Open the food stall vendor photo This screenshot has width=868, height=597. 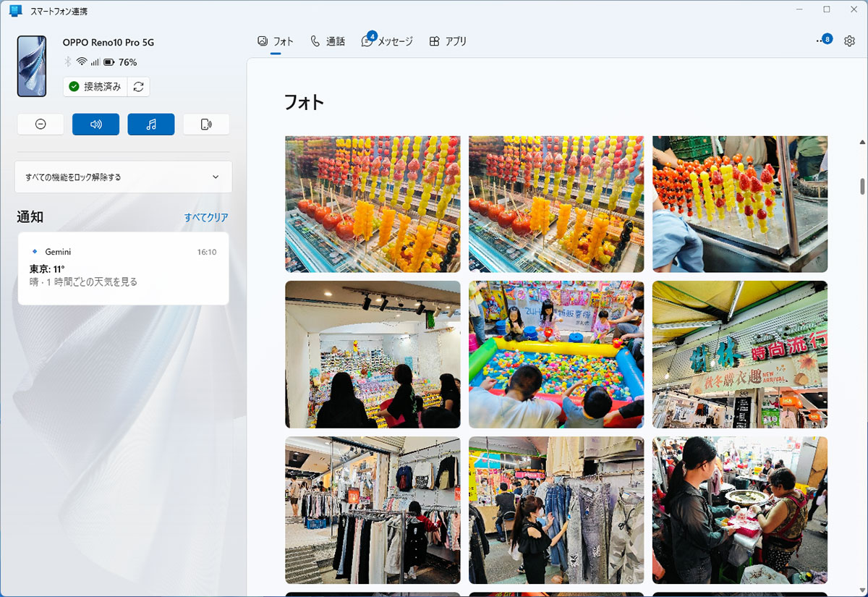click(x=740, y=510)
